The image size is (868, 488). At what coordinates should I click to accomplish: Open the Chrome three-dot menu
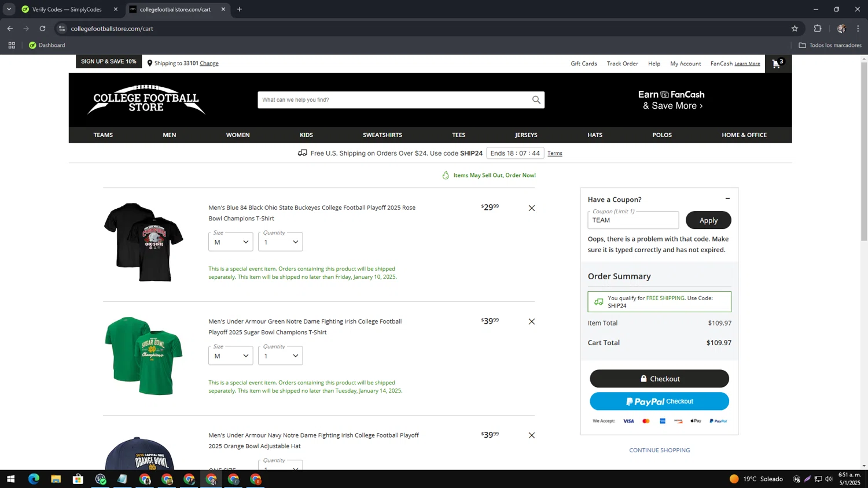[858, 28]
